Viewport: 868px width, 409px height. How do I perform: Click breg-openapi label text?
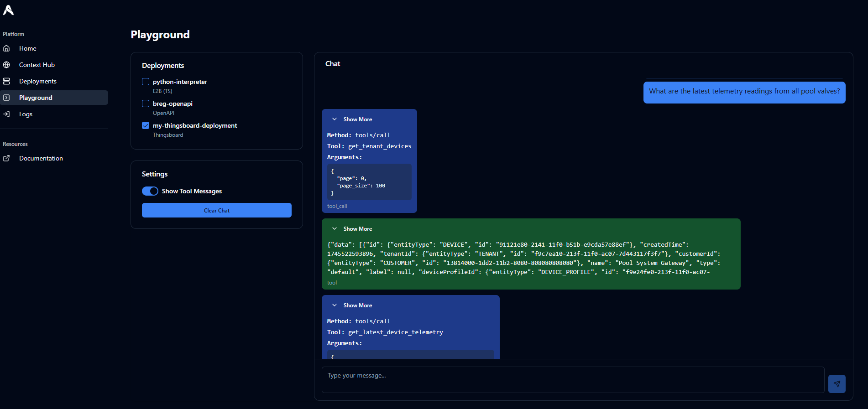(x=173, y=104)
